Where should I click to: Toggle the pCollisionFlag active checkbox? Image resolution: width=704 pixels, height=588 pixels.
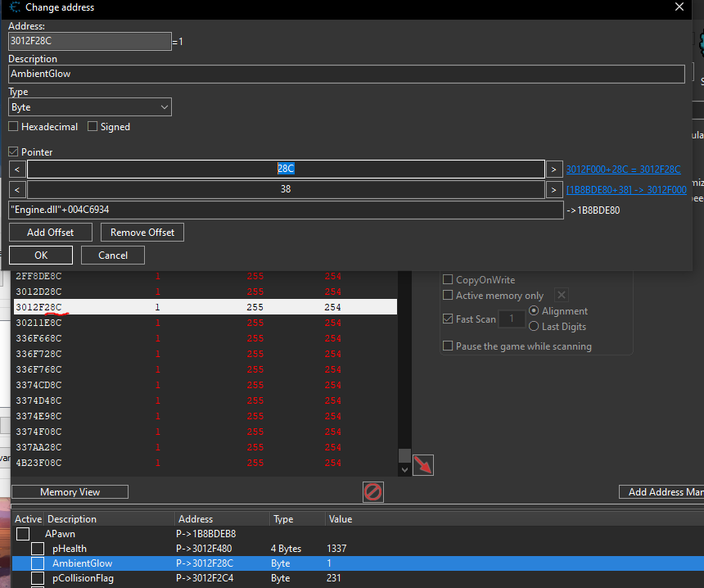point(38,578)
